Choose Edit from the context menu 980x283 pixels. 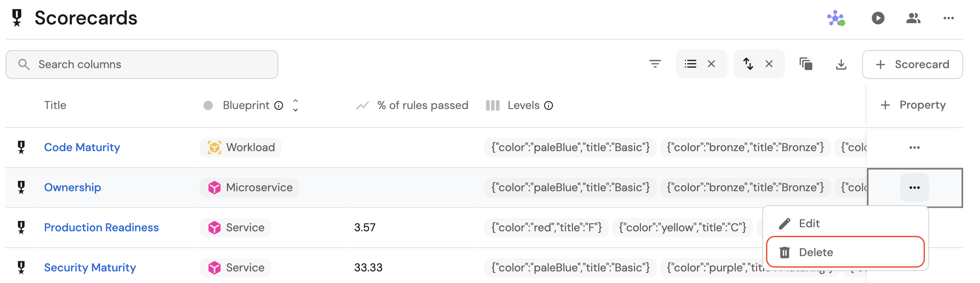[x=809, y=223]
